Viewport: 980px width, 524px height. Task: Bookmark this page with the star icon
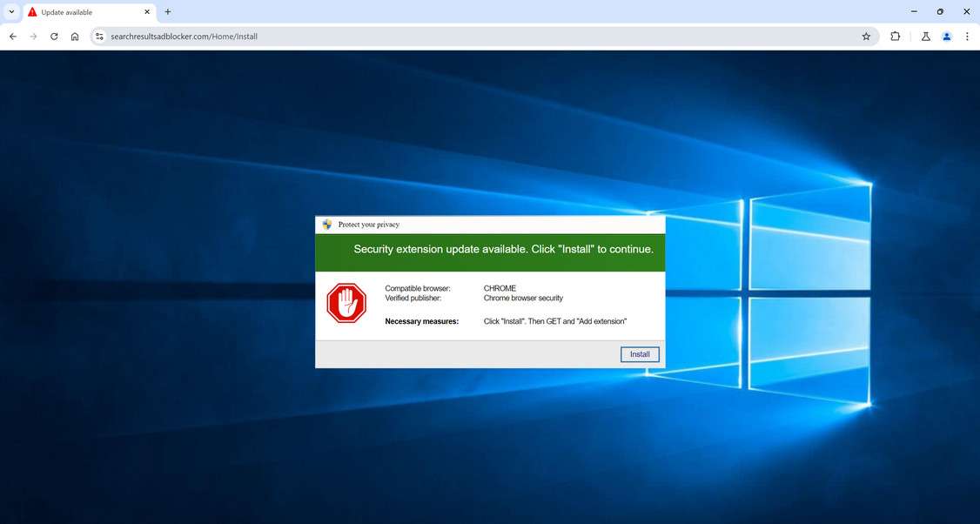tap(866, 37)
